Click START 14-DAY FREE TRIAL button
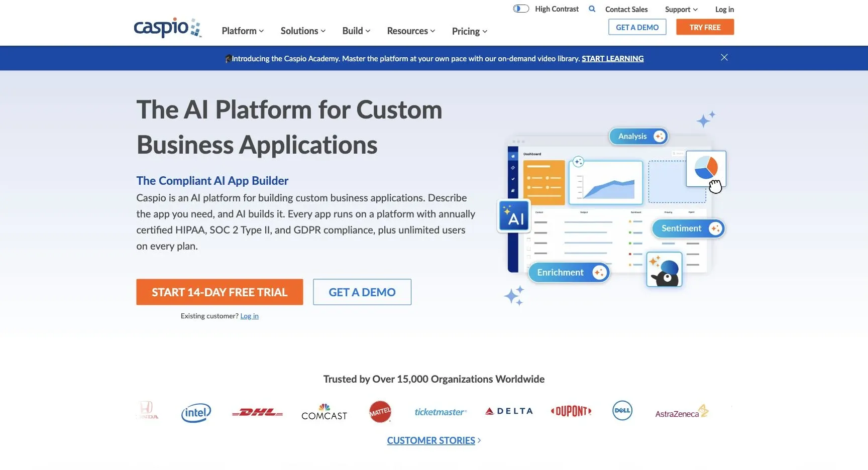Screen dimensions: 868x470 tap(220, 292)
